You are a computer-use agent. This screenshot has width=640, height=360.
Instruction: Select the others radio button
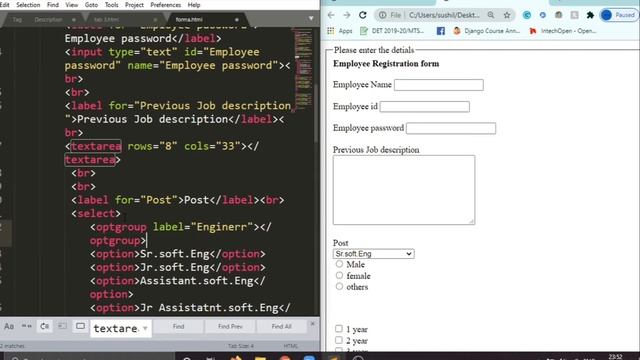[x=339, y=287]
